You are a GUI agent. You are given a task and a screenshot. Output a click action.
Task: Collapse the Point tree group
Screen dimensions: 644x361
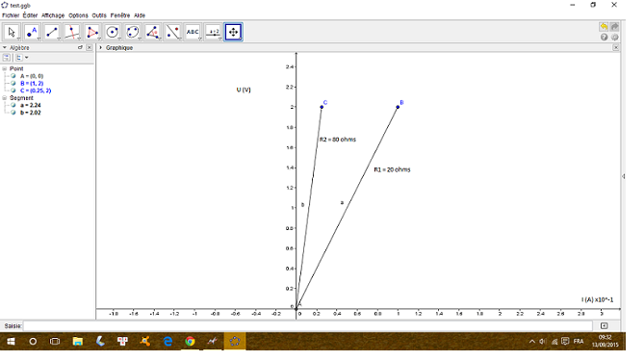(x=5, y=68)
